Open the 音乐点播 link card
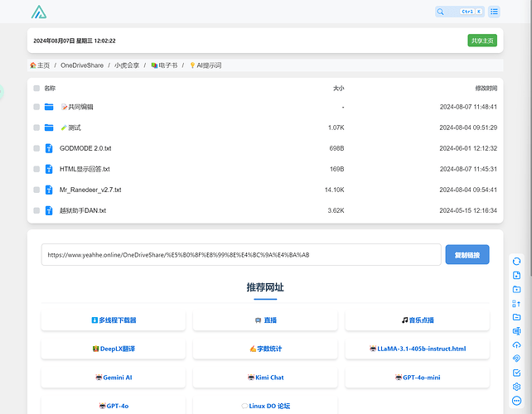This screenshot has width=532, height=414. pyautogui.click(x=418, y=320)
